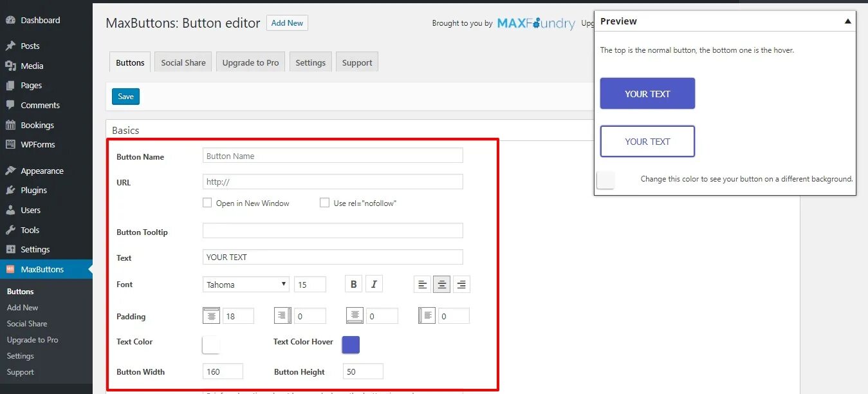Click the right padding value field

point(310,316)
